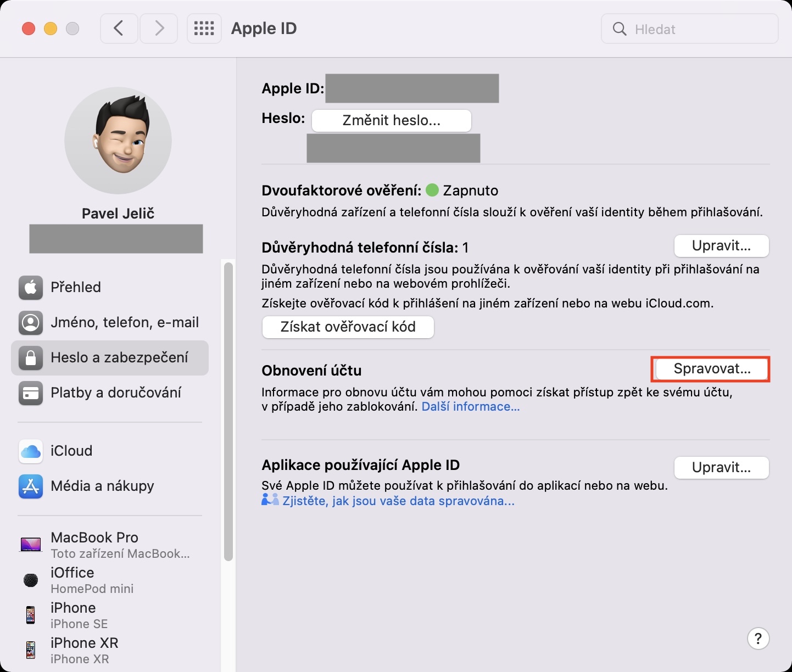The image size is (792, 672).
Task: Show all preferences grid icon
Action: 204,29
